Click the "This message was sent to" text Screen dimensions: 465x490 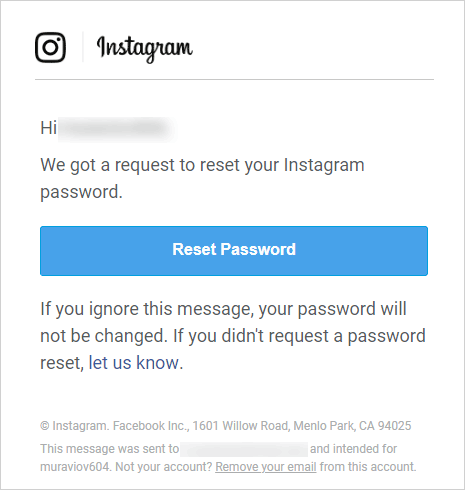(110, 449)
